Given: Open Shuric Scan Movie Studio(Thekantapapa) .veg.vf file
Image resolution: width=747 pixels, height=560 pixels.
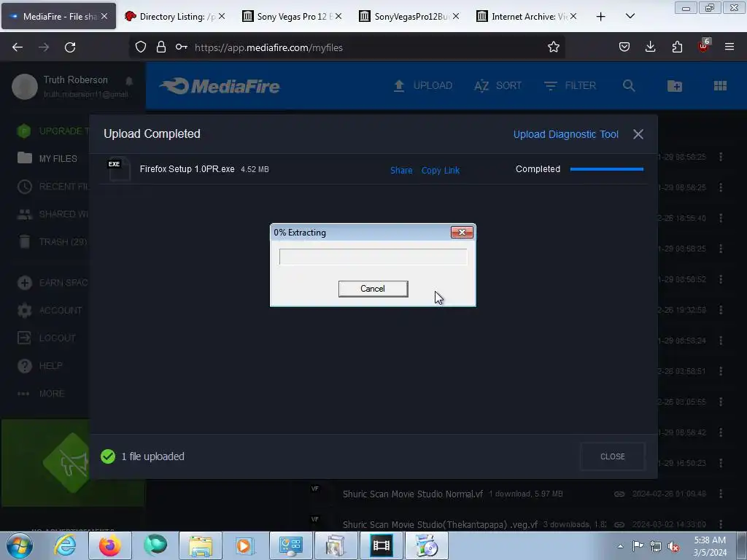Looking at the screenshot, I should pyautogui.click(x=440, y=525).
